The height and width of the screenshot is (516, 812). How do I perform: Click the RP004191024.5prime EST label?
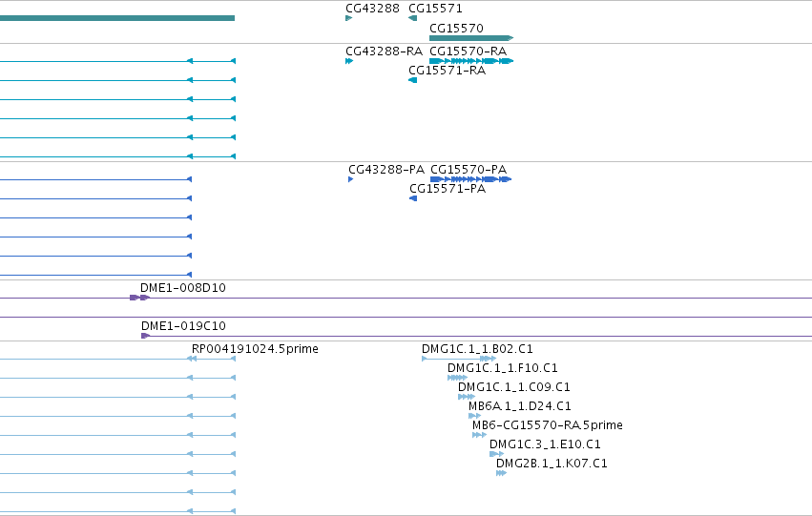pyautogui.click(x=255, y=349)
